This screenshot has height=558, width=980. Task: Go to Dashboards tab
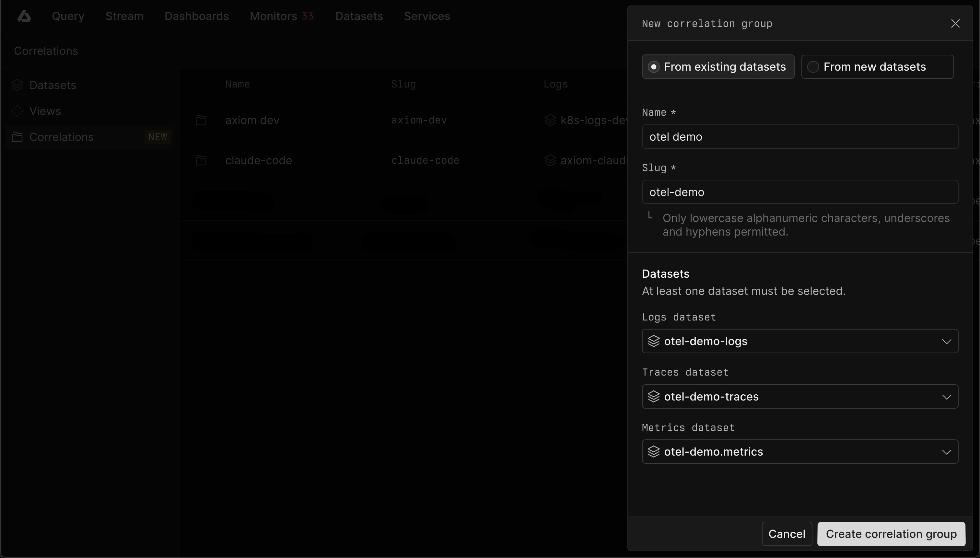(x=197, y=16)
